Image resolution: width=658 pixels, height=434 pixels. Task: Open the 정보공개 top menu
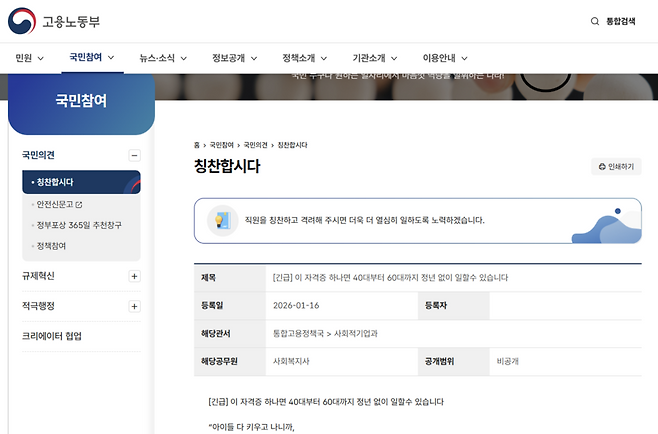coord(234,58)
